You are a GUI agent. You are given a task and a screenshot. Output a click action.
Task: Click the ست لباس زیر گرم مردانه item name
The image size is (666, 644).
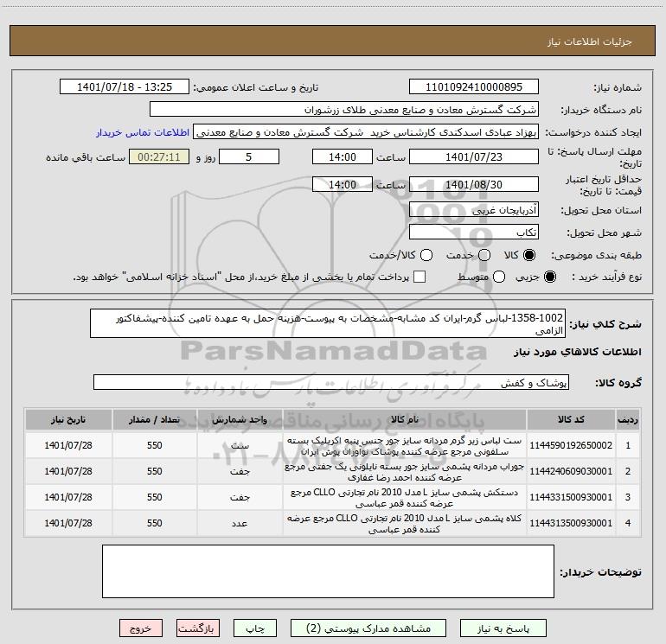405,446
